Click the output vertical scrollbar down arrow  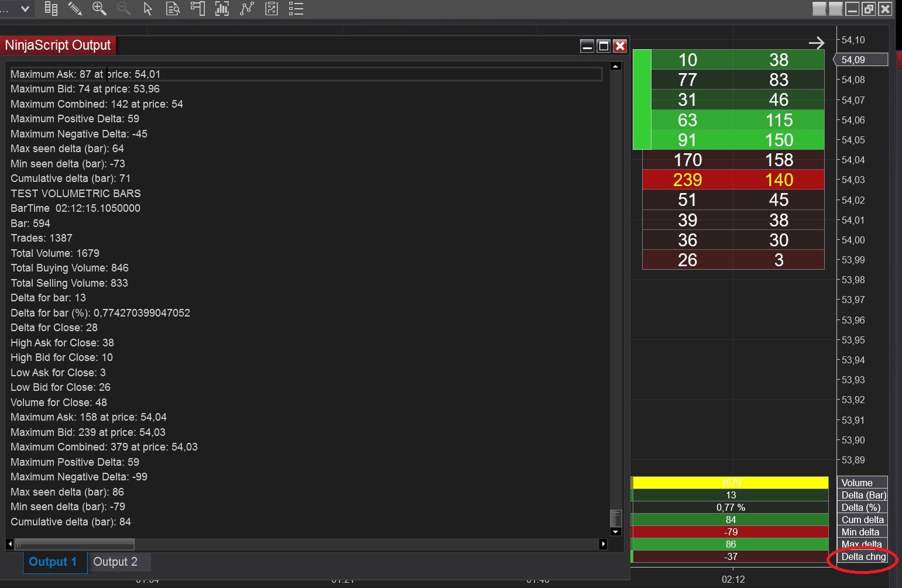pyautogui.click(x=615, y=532)
